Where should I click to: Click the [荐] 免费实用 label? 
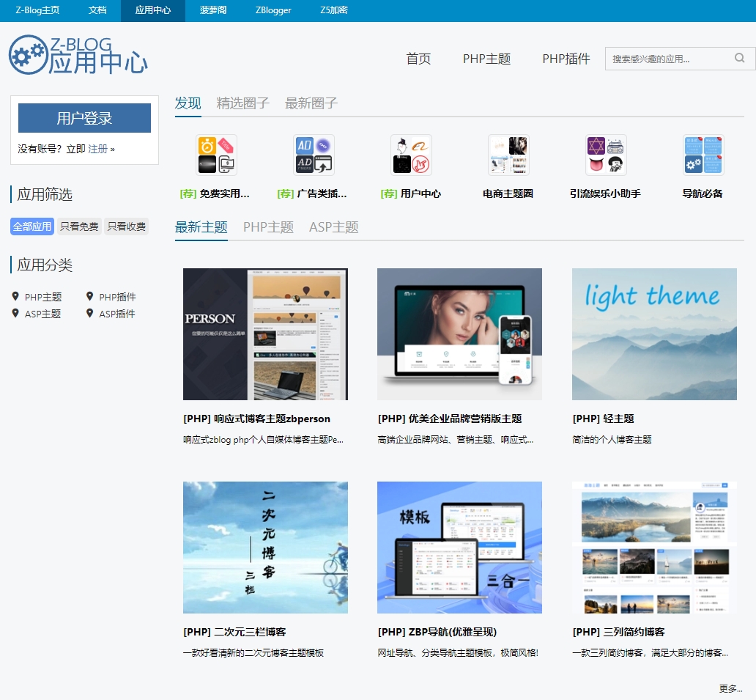coord(215,194)
